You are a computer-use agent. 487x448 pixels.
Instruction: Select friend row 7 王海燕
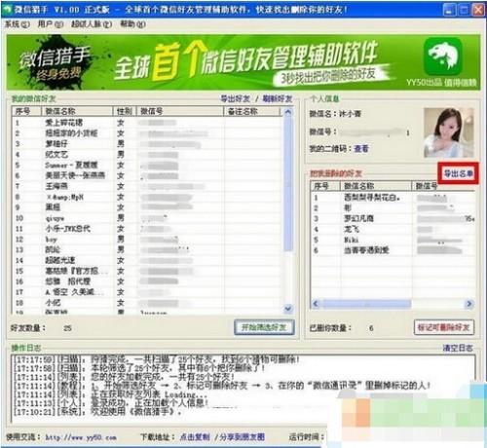pos(147,186)
